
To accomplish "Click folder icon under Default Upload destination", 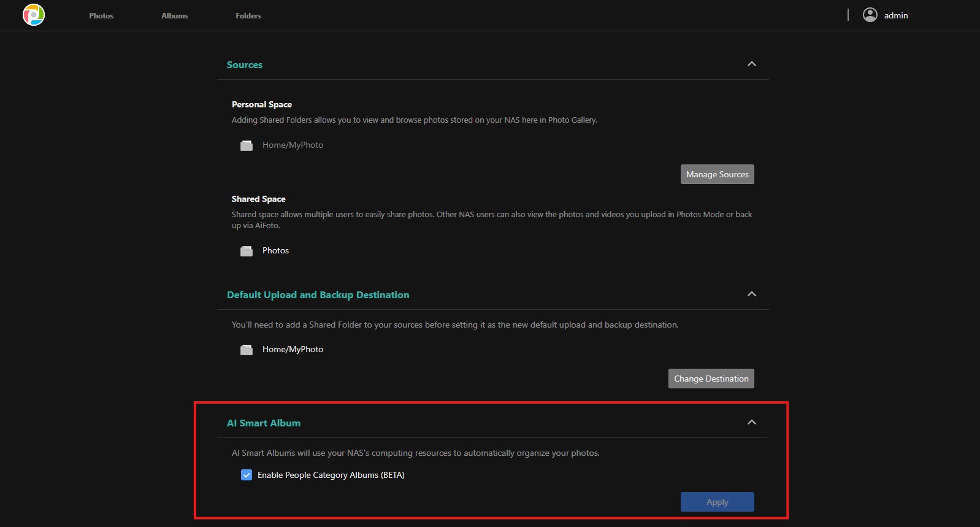I will tap(247, 350).
